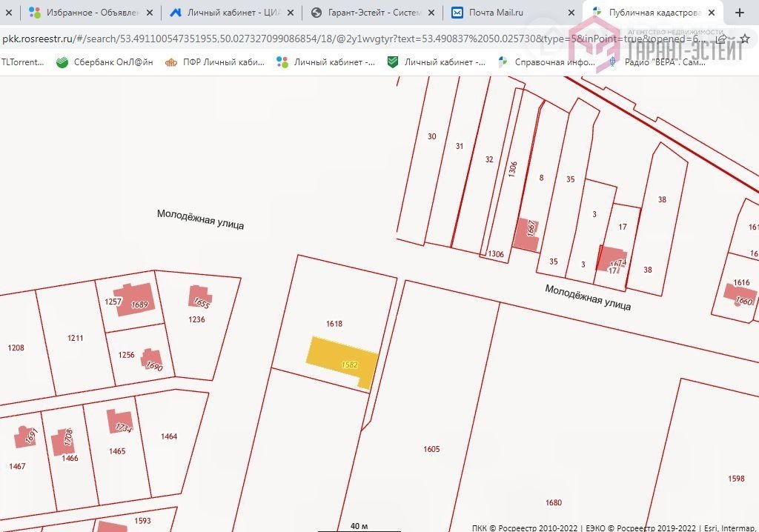Screen dimensions: 759x532
Task: Close the Почта Mail.ru tab
Action: point(571,13)
